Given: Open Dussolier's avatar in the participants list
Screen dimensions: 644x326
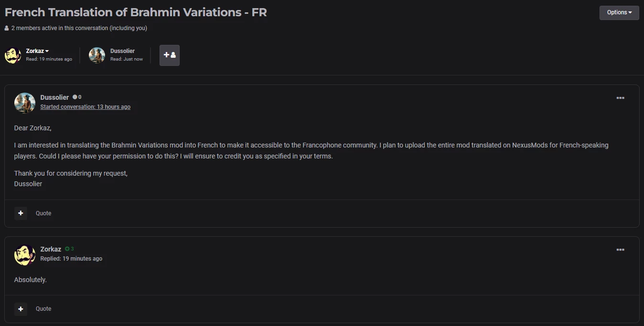Looking at the screenshot, I should click(x=97, y=55).
